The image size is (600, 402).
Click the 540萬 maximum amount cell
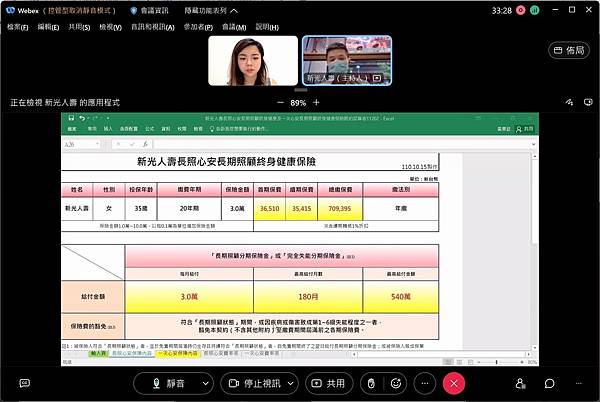click(x=401, y=297)
